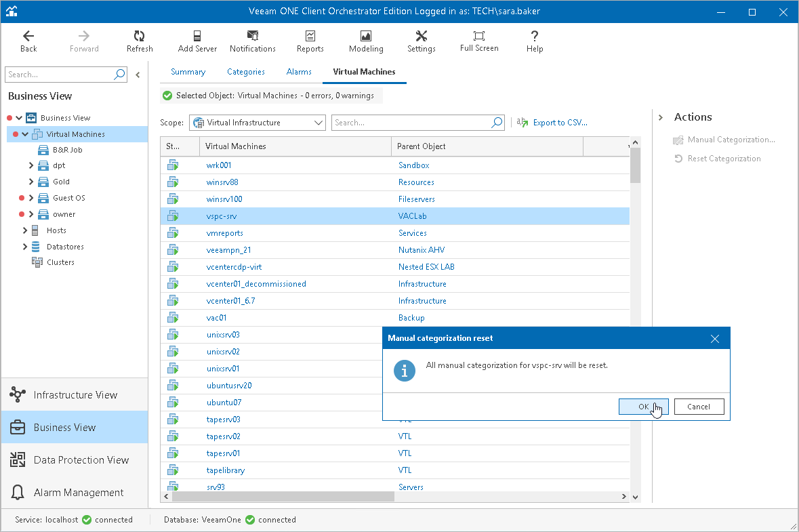Image resolution: width=799 pixels, height=532 pixels.
Task: Open Help from the toolbar
Action: [x=535, y=41]
